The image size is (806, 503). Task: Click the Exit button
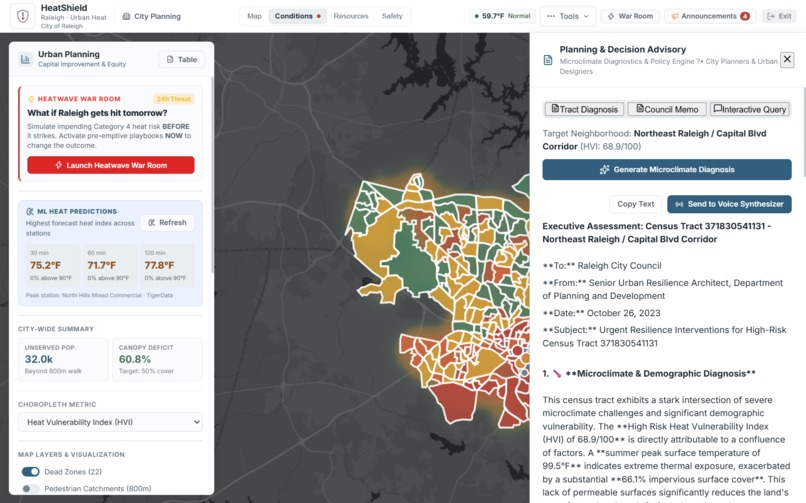coord(779,16)
